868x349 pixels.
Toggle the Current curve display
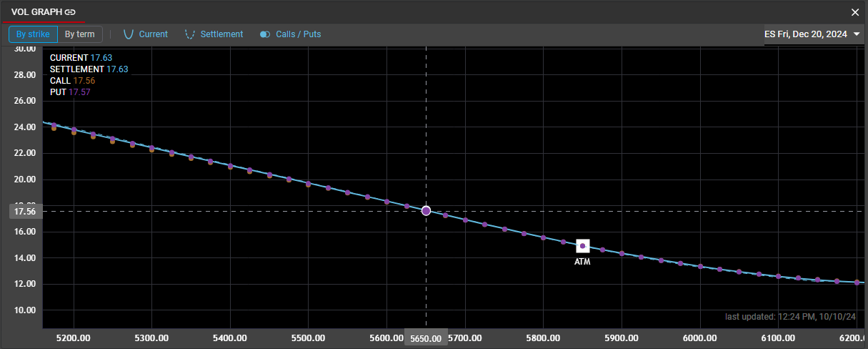point(146,34)
